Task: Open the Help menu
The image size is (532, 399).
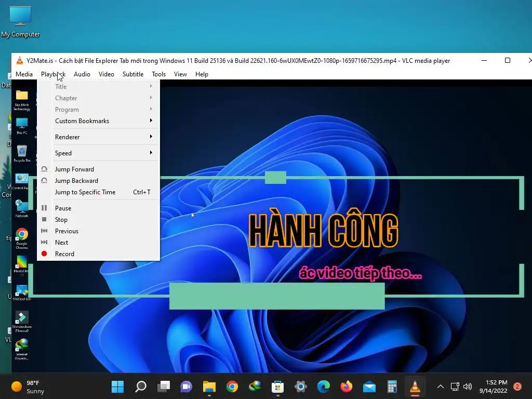Action: coord(202,74)
